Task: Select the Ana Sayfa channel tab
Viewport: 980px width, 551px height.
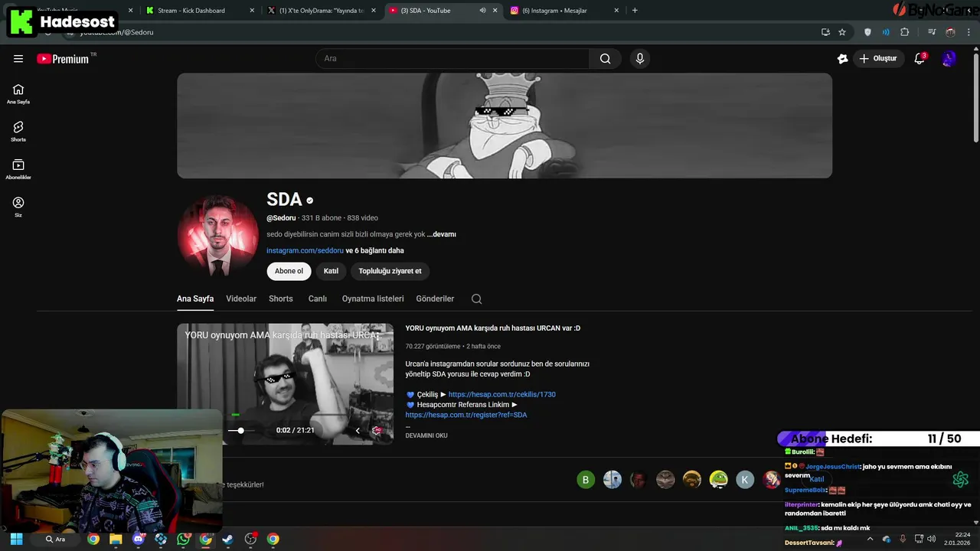Action: click(195, 299)
